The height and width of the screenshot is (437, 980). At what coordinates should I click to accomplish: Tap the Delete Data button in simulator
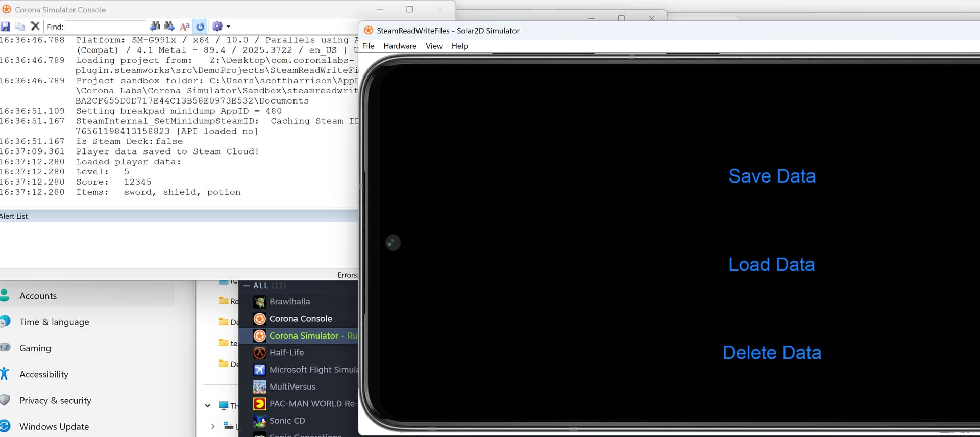[x=772, y=352]
